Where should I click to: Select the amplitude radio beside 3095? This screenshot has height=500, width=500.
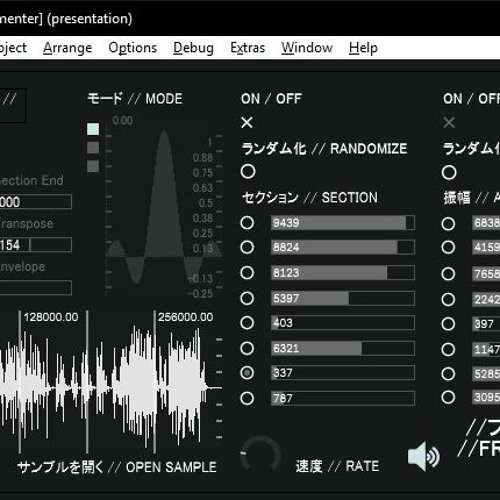(x=448, y=397)
